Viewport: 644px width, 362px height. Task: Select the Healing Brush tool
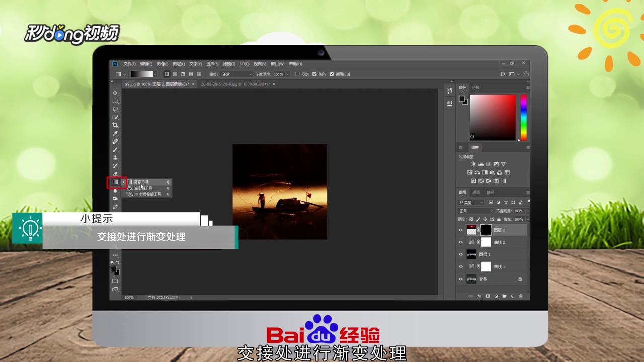pos(115,141)
